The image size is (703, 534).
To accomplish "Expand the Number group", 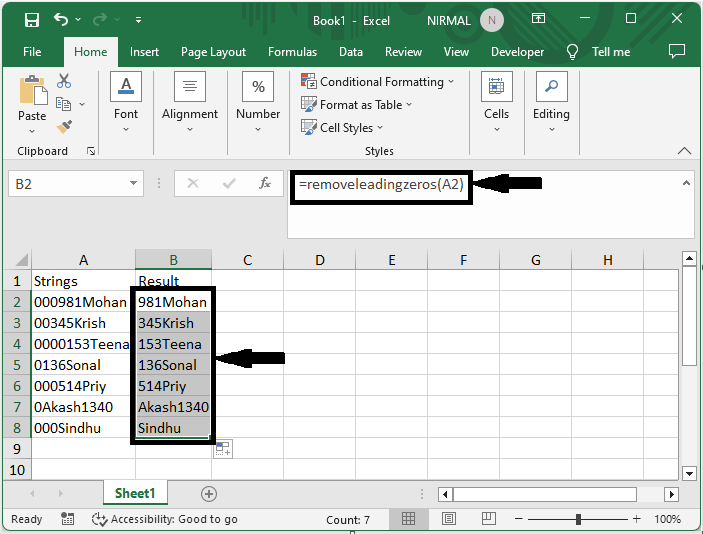I will point(258,103).
